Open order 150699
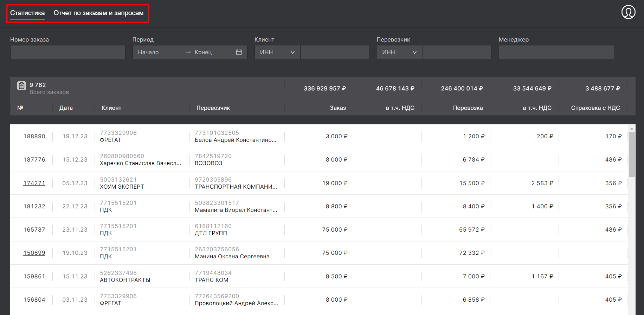The height and width of the screenshot is (315, 644). [34, 253]
